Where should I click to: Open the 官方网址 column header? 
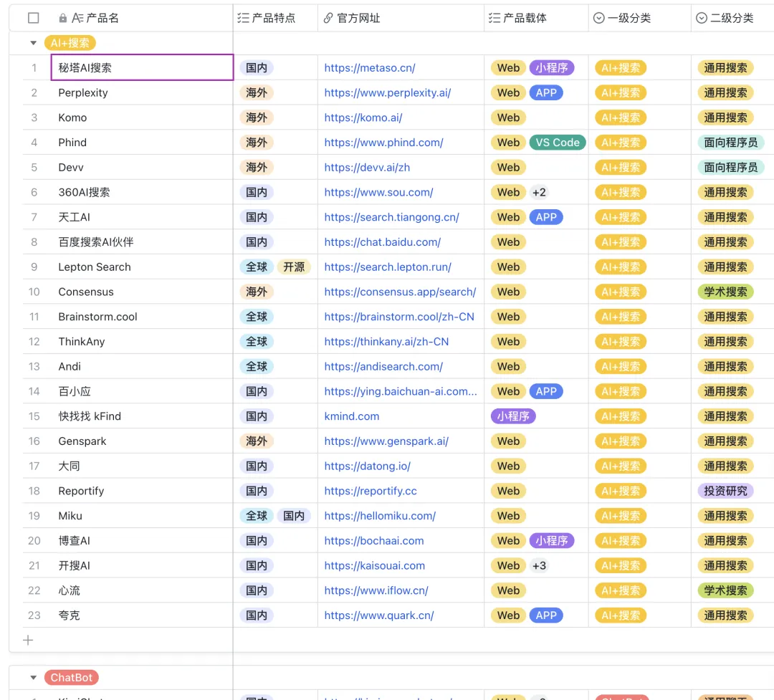[401, 18]
